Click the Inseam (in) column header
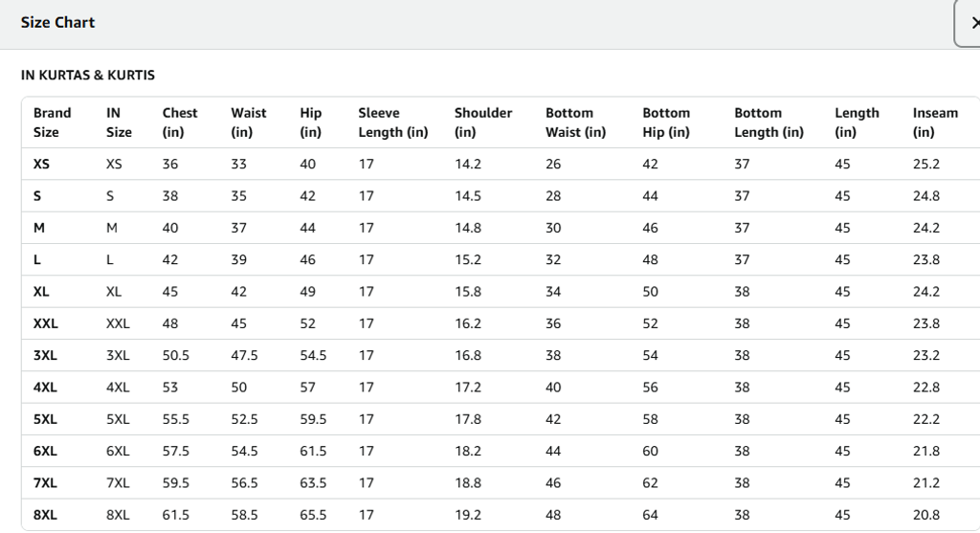Image resolution: width=980 pixels, height=533 pixels. click(935, 122)
